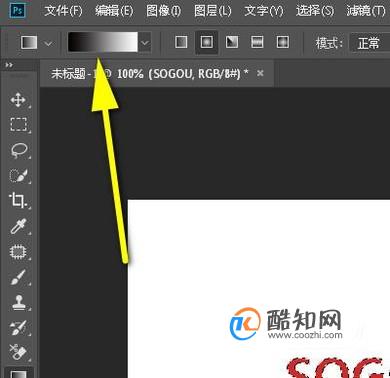
Task: Click the gradient tool preset icon in options bar
Action: [29, 43]
